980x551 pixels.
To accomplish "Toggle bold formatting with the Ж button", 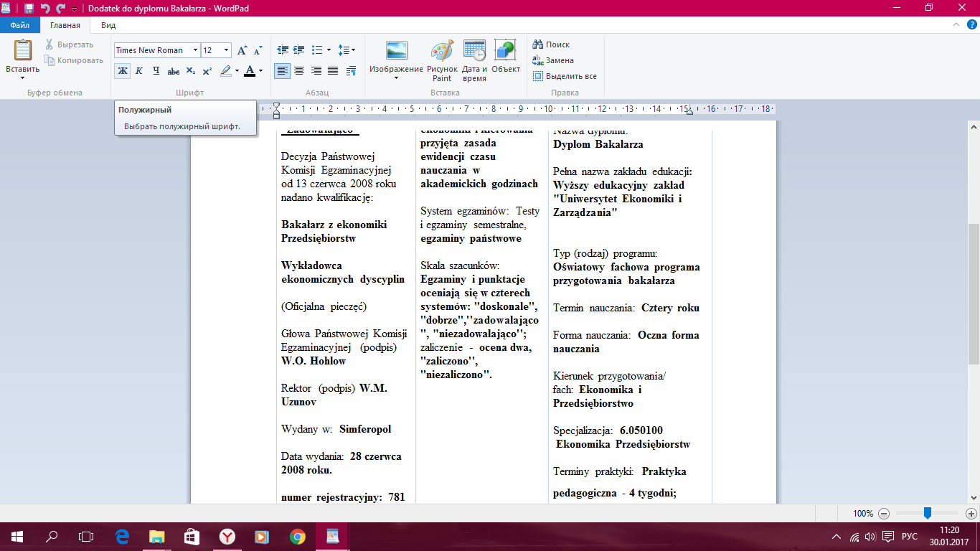I will click(122, 70).
